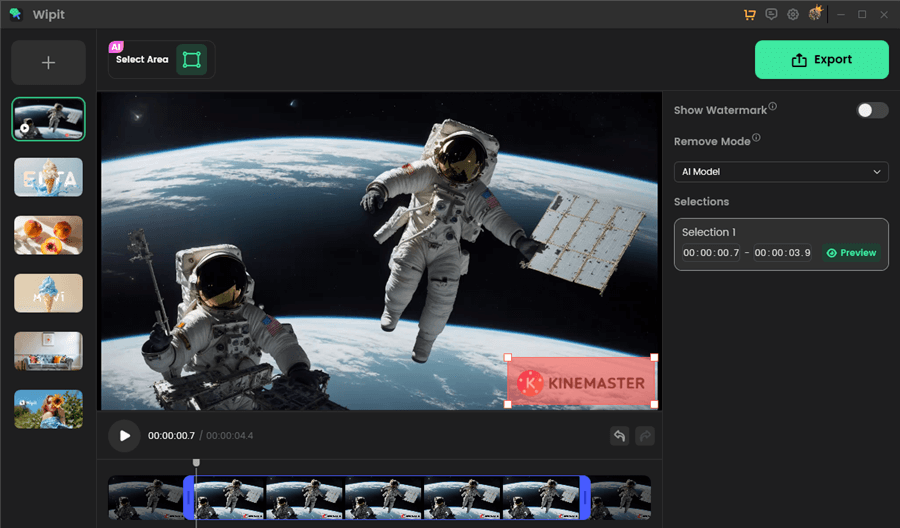Viewport: 900px width, 528px height.
Task: Click the Selection 1 label
Action: pyautogui.click(x=709, y=232)
